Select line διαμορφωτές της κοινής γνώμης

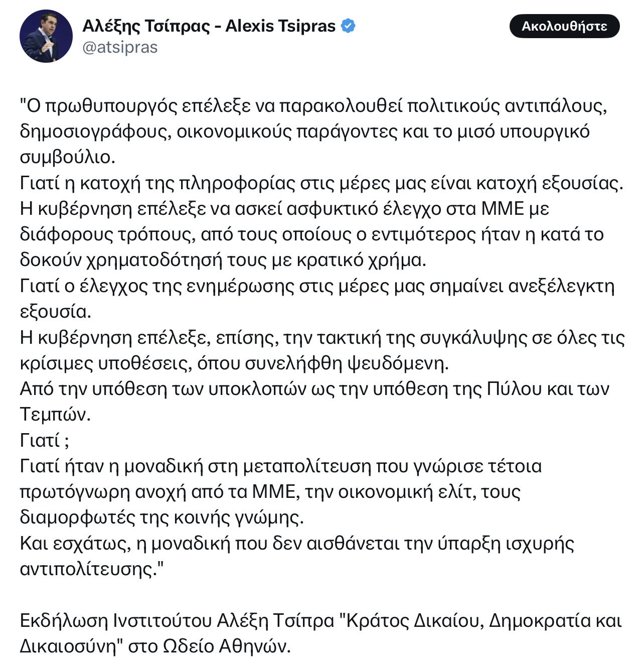(162, 517)
